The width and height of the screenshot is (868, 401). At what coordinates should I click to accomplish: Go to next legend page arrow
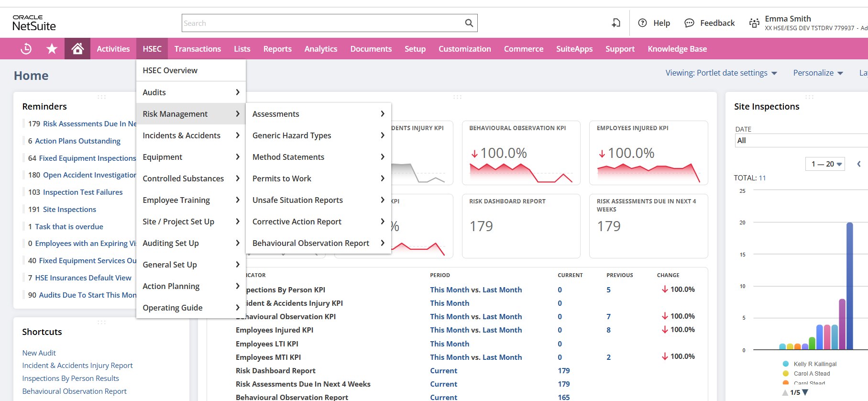805,392
